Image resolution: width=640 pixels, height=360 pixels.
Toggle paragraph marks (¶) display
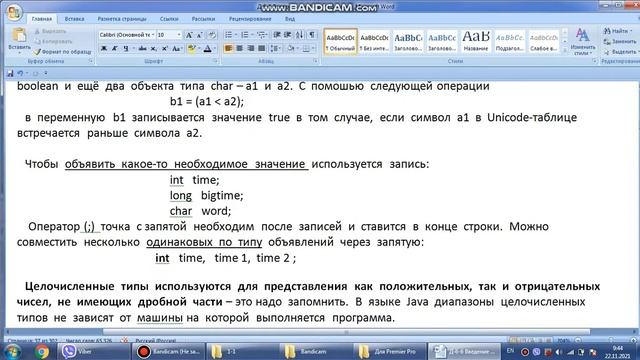[x=312, y=35]
